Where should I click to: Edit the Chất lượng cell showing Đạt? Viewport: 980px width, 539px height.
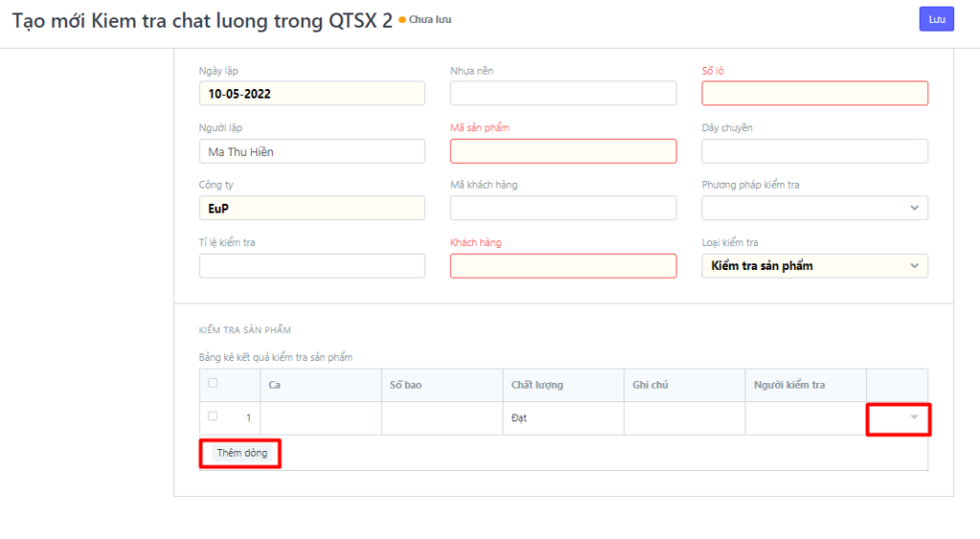[x=563, y=418]
